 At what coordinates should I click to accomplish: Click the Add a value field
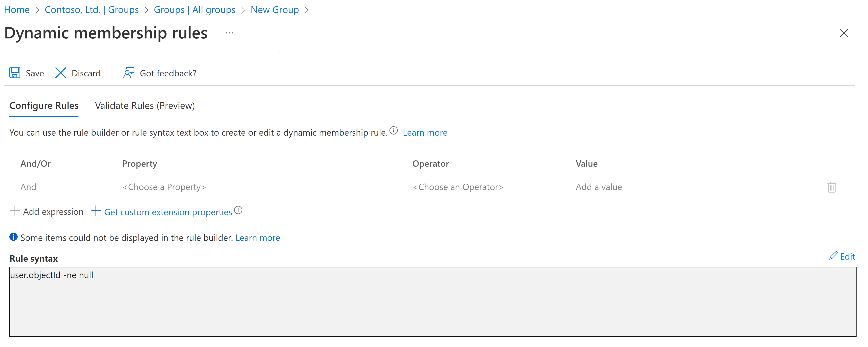599,187
